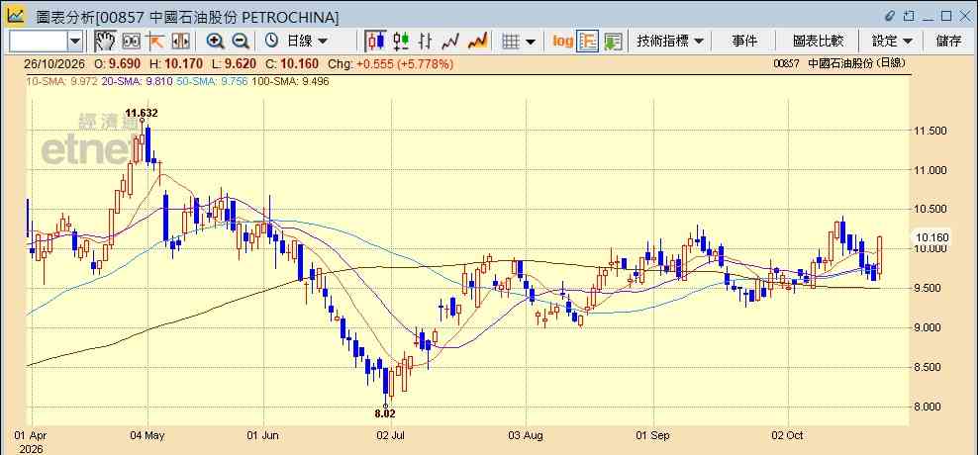
Task: Switch to filled candlestick chart type
Action: [375, 42]
